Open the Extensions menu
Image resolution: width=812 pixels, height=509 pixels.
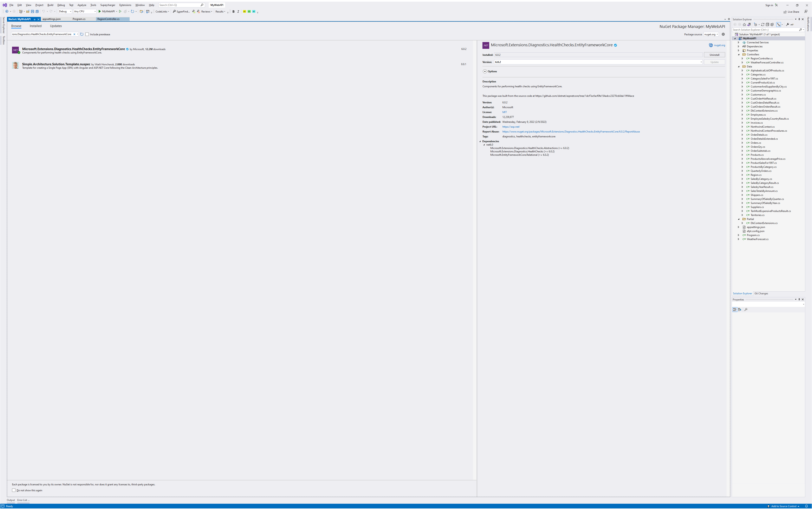click(x=125, y=5)
